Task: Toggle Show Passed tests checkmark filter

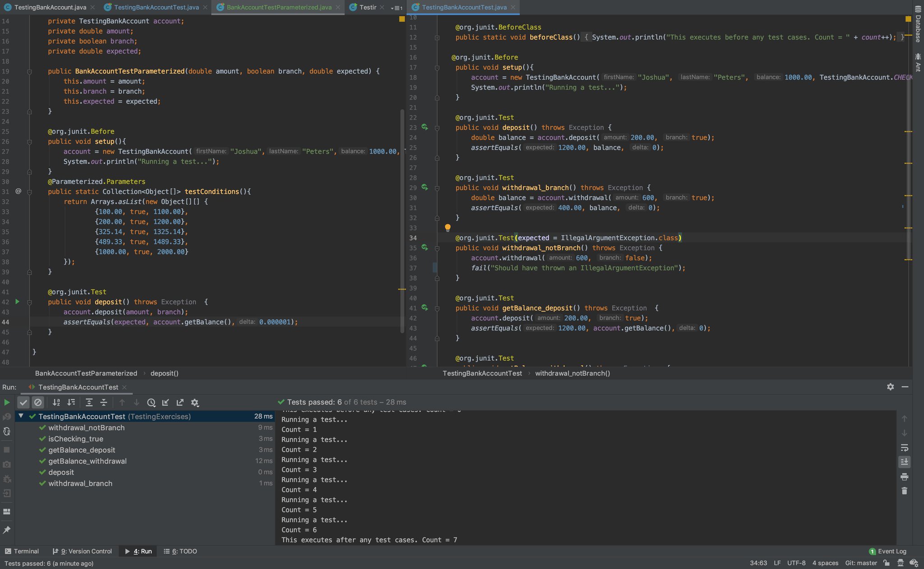Action: (x=23, y=403)
